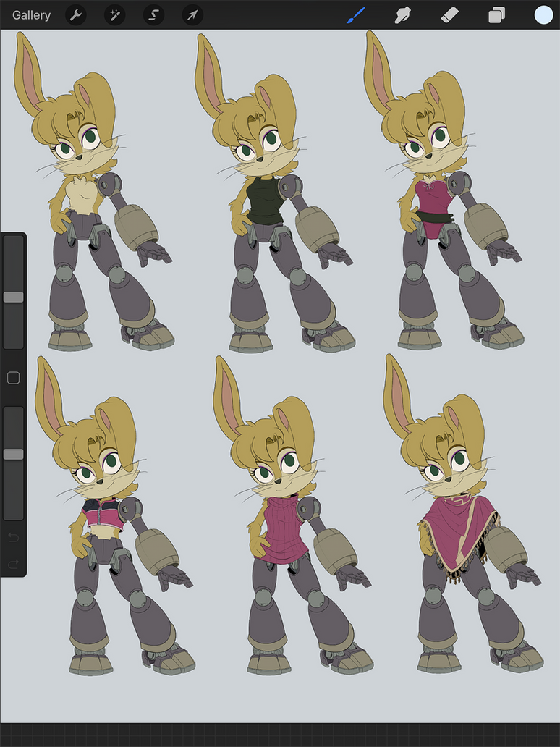Select the Brush tool
Viewport: 560px width, 747px height.
(x=356, y=15)
